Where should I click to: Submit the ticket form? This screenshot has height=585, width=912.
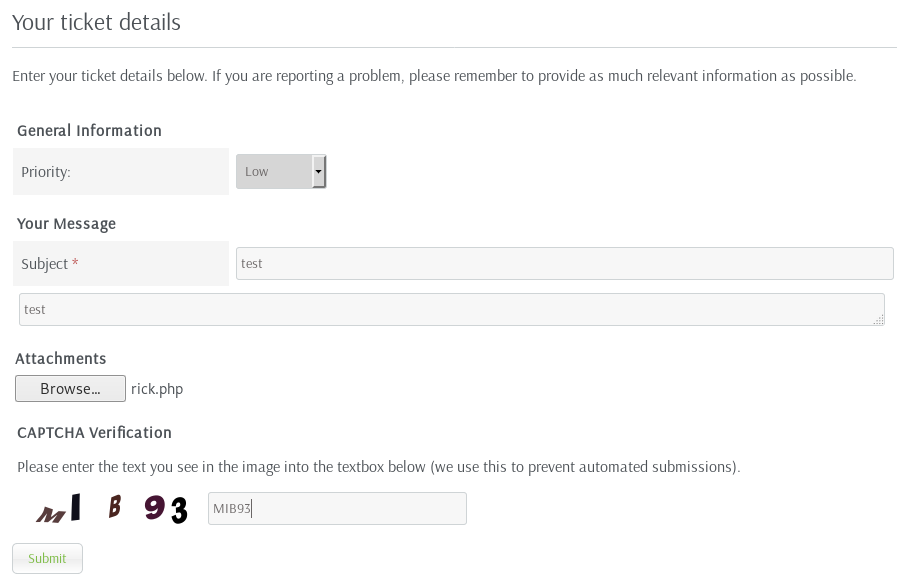click(47, 558)
